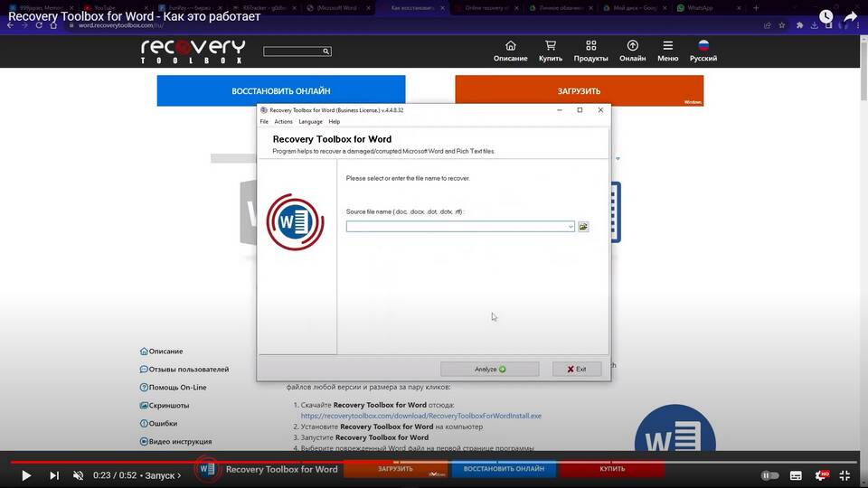Open the Language menu

[310, 121]
